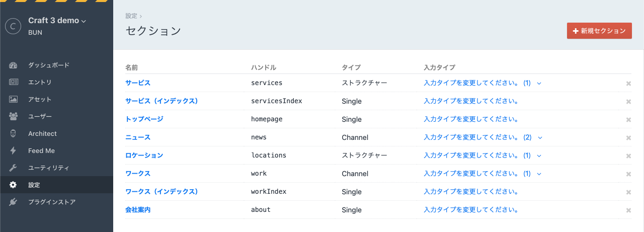Open the Craft 3 demo site menu
Viewport: 644px width, 232px height.
click(57, 21)
